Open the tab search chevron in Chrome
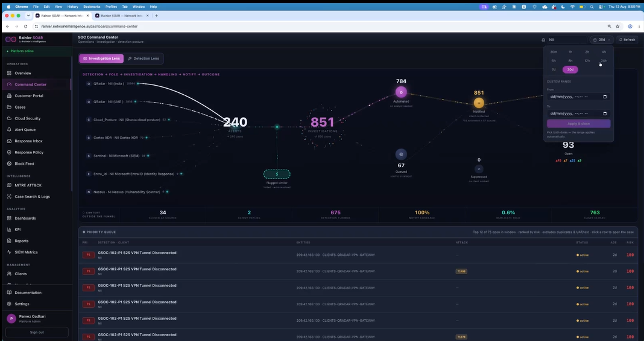 click(28, 16)
